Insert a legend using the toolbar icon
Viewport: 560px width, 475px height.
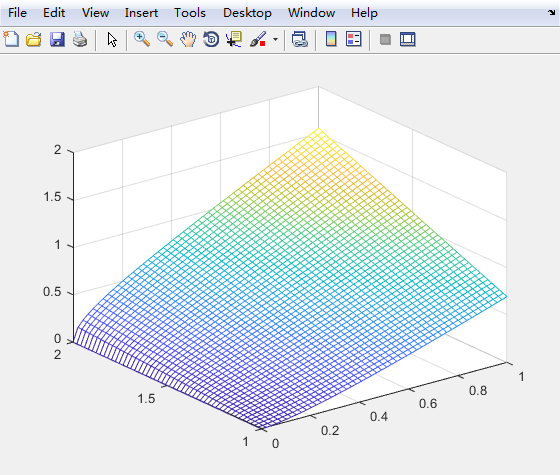coord(354,39)
